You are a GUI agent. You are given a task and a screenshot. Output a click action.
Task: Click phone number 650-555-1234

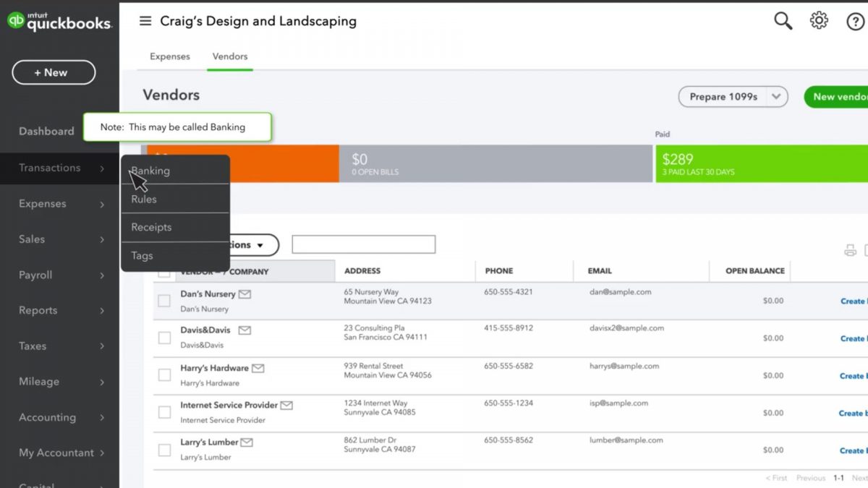click(509, 403)
